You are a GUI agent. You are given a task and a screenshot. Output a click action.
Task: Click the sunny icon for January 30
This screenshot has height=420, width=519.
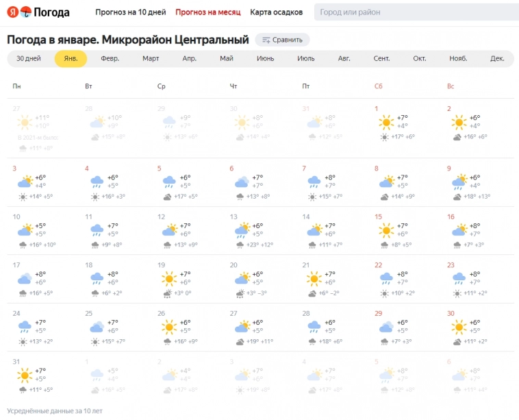(x=459, y=328)
